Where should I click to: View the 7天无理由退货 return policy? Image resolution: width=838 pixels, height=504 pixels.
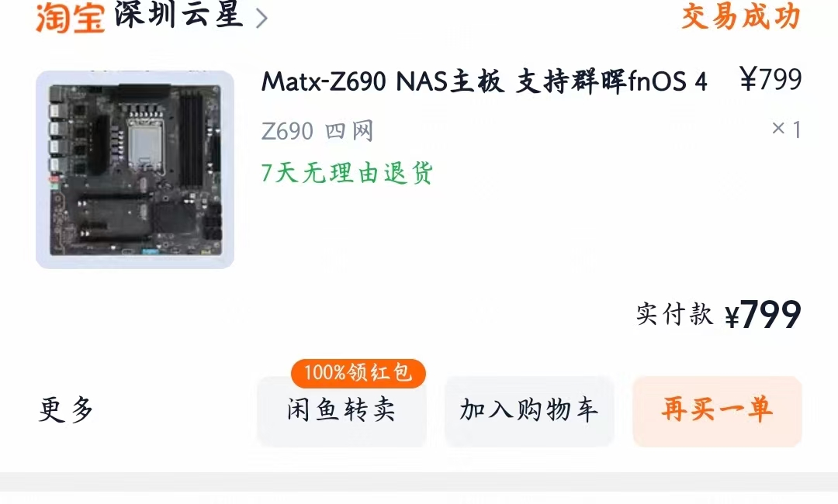click(347, 173)
